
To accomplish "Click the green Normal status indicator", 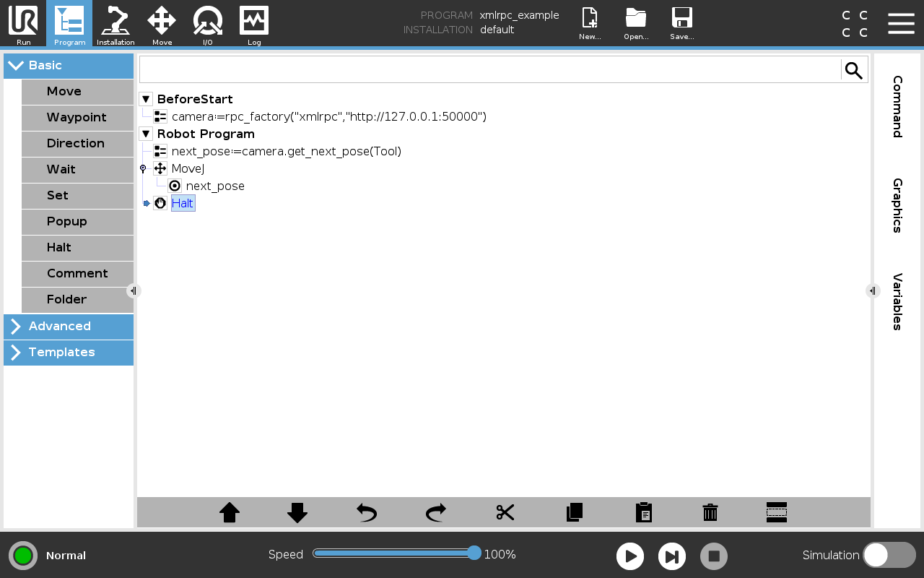I will (23, 556).
